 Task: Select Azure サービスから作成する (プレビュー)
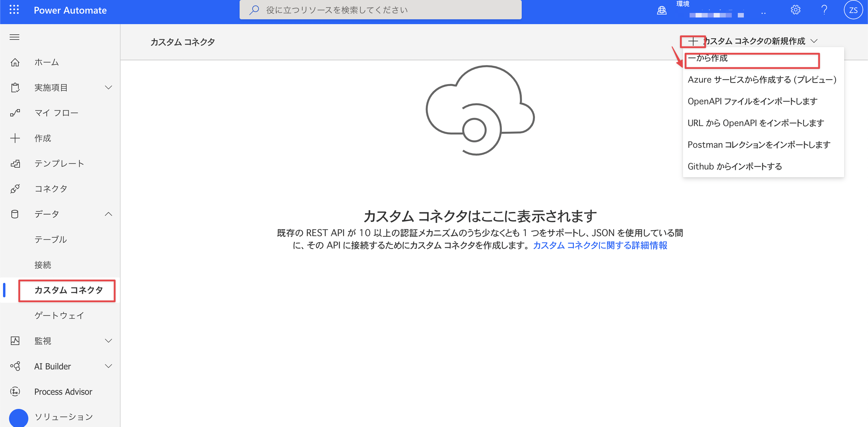tap(763, 80)
